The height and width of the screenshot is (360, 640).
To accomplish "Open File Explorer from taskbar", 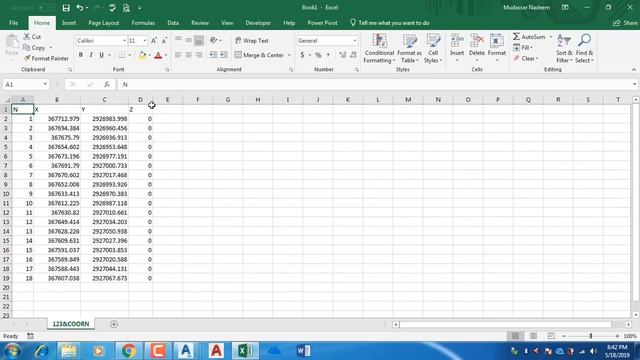I will [x=69, y=351].
